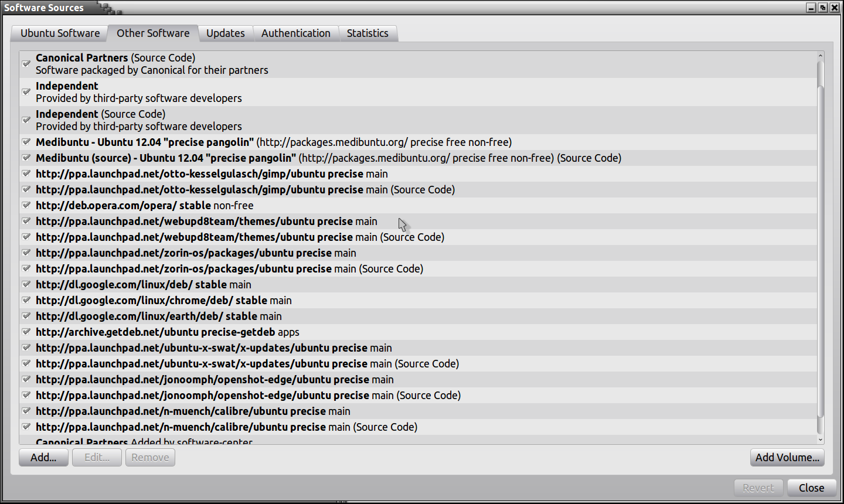Uncheck Canonical Partners (Source Code) source
Screen dimensions: 844x504
click(26, 63)
